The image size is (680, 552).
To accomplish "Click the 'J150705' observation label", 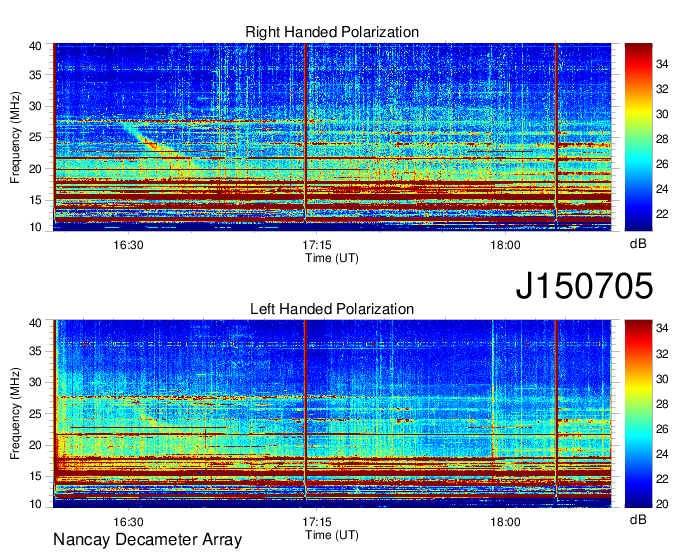I will point(584,286).
